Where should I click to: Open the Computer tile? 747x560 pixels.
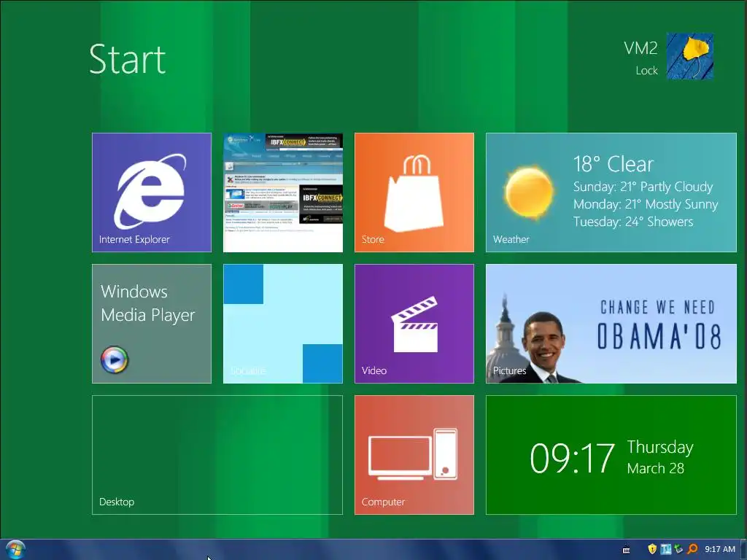[x=414, y=455]
